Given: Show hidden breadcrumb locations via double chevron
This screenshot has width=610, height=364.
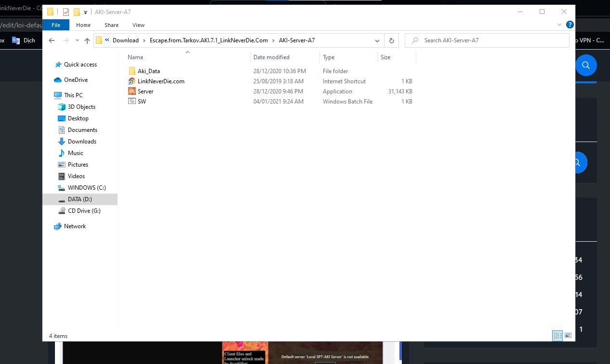Looking at the screenshot, I should 107,40.
